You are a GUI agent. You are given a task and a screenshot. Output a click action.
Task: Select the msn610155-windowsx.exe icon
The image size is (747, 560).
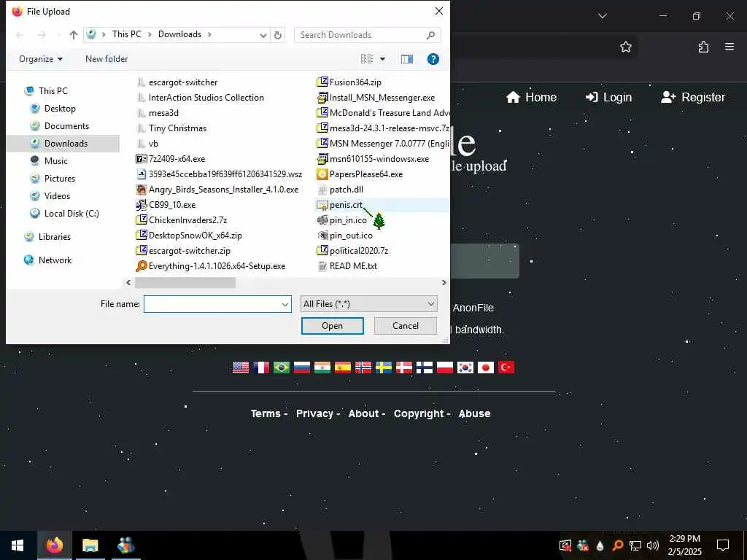tap(322, 159)
